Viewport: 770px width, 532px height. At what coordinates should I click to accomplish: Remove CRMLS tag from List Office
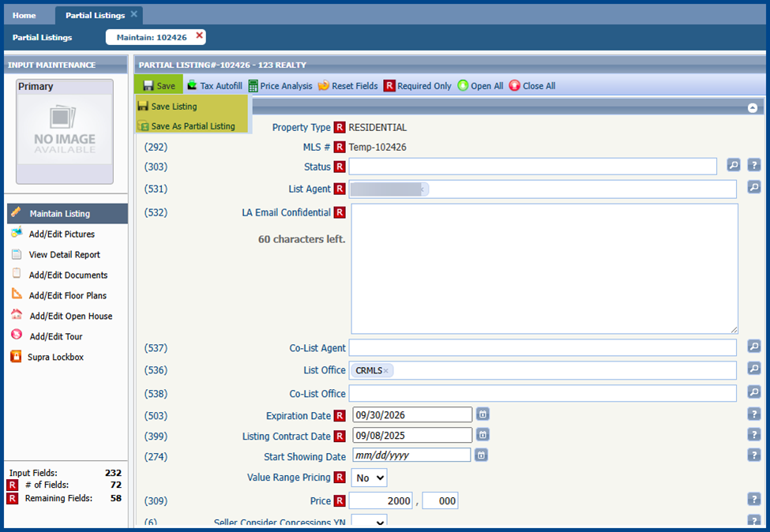385,371
